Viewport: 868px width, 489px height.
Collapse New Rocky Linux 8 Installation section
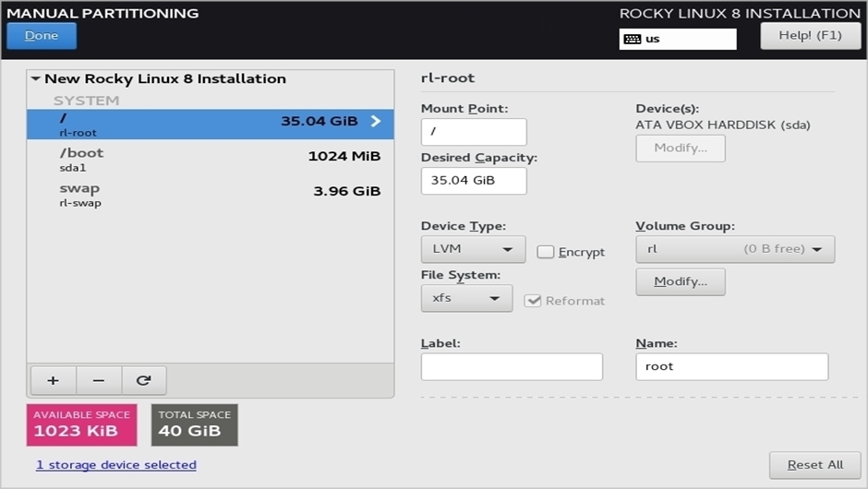tap(36, 78)
